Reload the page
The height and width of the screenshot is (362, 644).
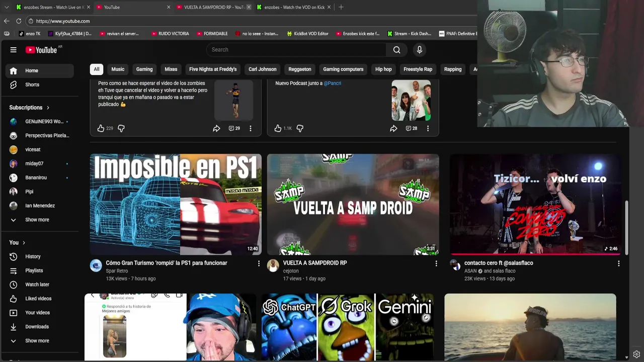point(19,21)
